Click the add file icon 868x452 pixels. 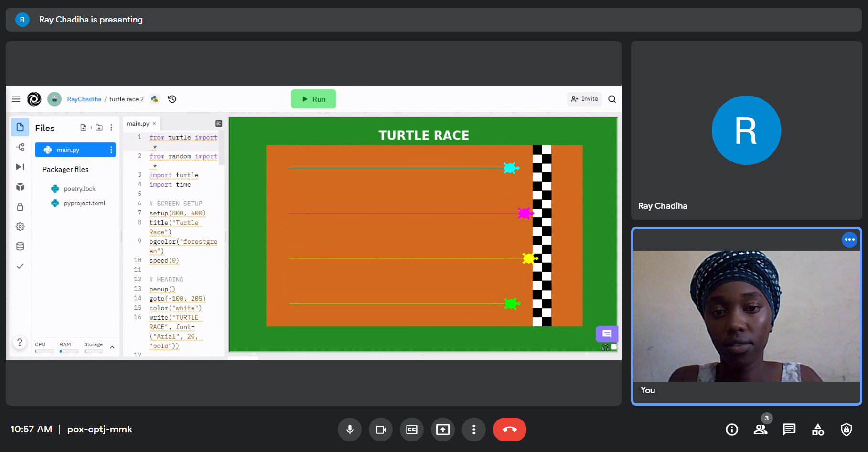tap(84, 128)
